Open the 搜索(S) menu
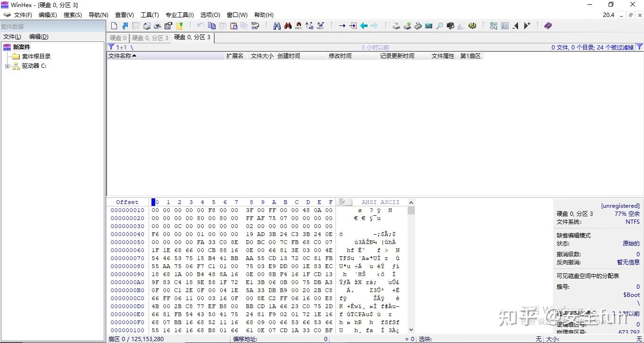 pos(73,15)
